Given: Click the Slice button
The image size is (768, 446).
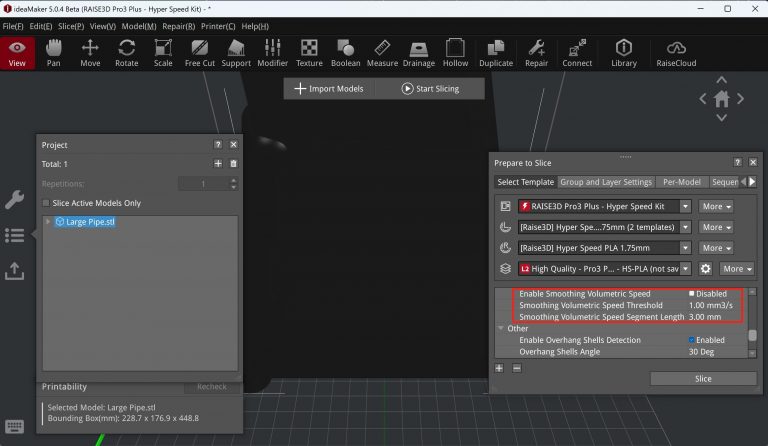Looking at the screenshot, I should [x=703, y=378].
